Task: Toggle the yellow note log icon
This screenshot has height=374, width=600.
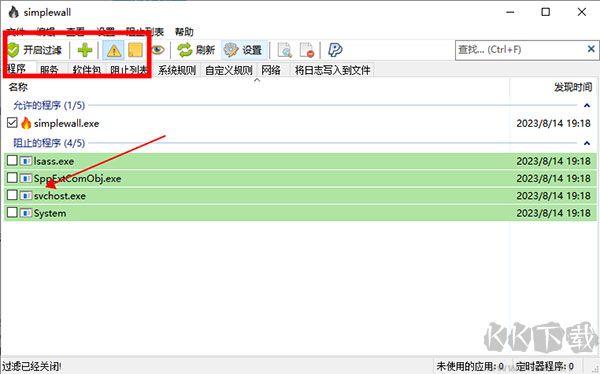Action: [x=135, y=50]
